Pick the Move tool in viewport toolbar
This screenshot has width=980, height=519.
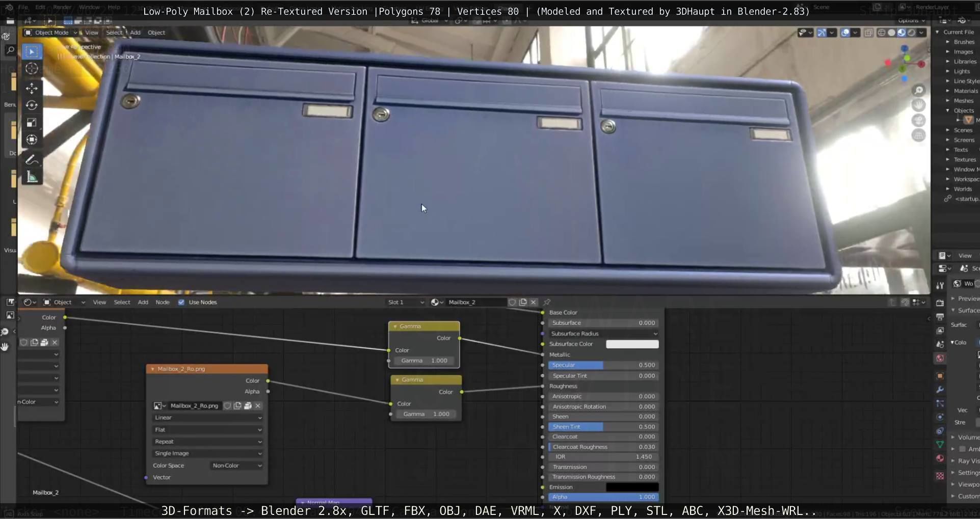tap(32, 88)
